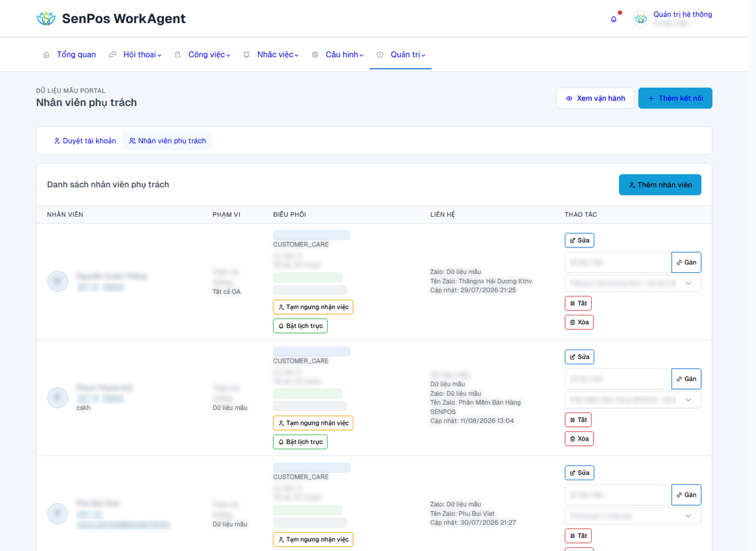Open the user avatar in header

coord(641,19)
